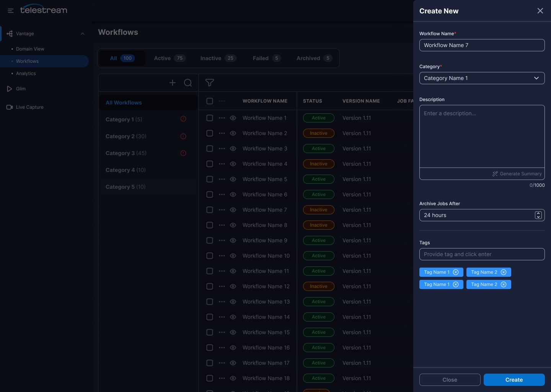Viewport: 551px width, 392px height.
Task: Click the Glim play icon
Action: (10, 89)
